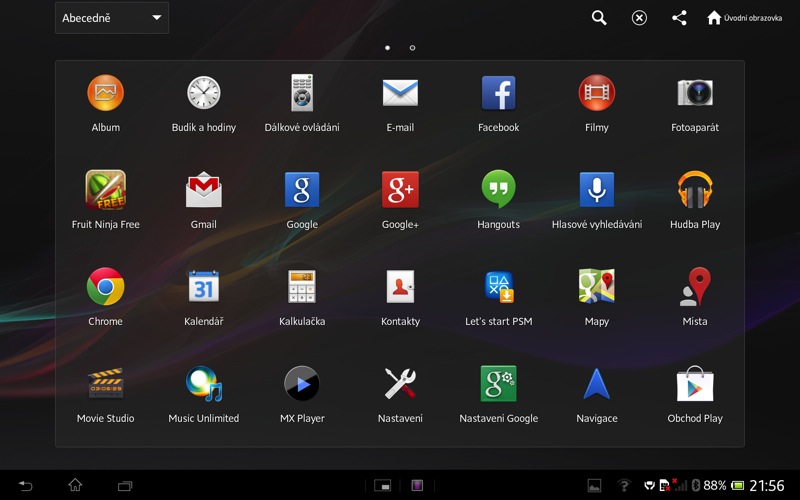
Task: Open the Kalendář calendar app
Action: coord(204,287)
